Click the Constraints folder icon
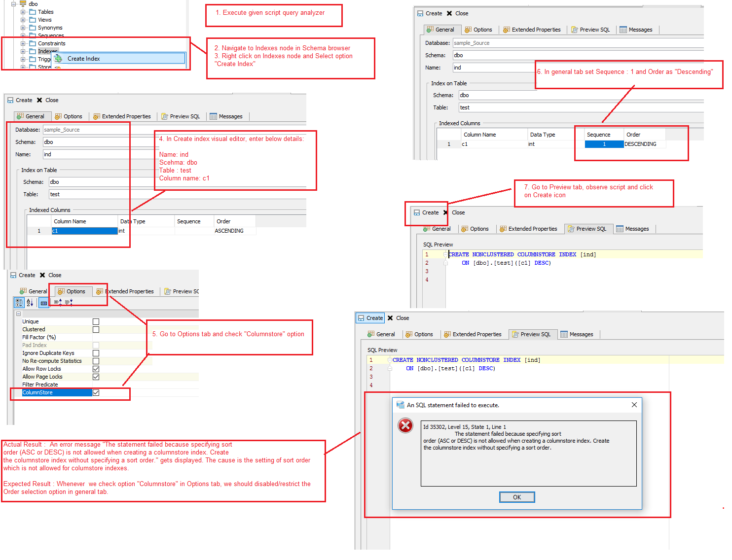 (x=33, y=43)
